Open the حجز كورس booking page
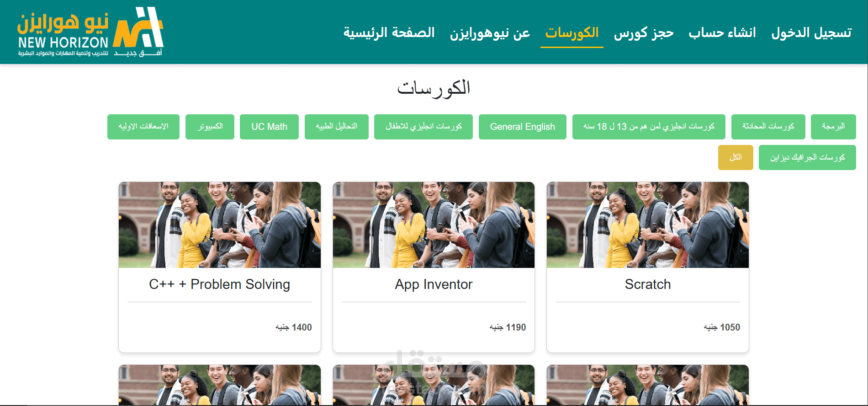The width and height of the screenshot is (868, 406). 644,32
